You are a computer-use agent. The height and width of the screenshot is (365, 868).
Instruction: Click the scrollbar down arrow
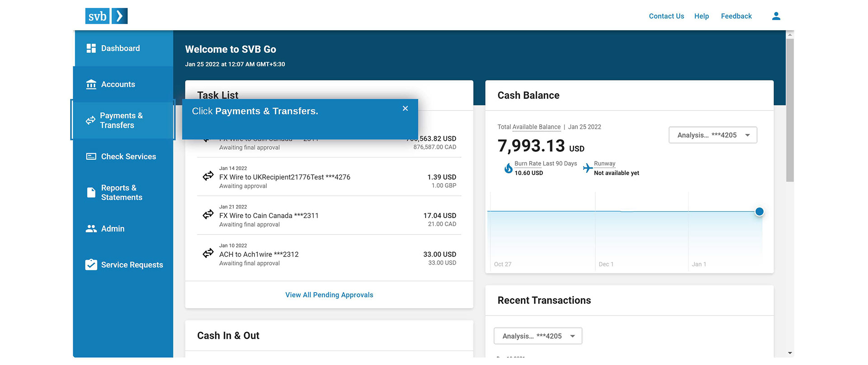pos(790,353)
